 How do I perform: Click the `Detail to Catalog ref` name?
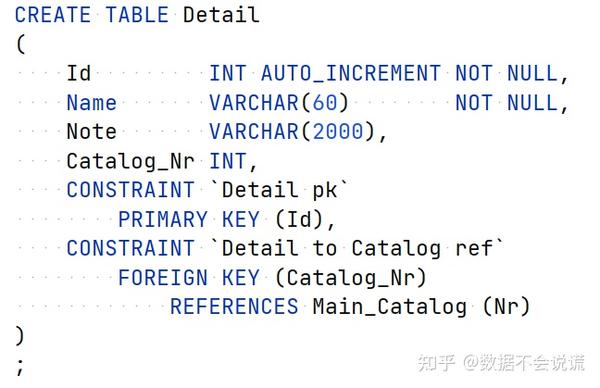pos(357,248)
